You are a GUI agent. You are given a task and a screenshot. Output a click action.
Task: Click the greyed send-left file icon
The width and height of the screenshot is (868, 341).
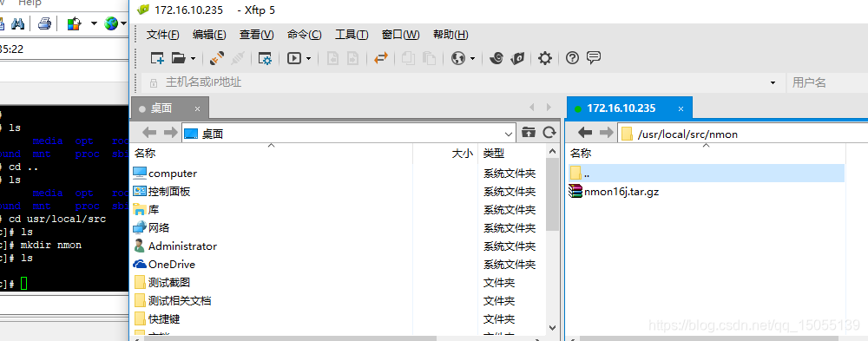[x=332, y=58]
